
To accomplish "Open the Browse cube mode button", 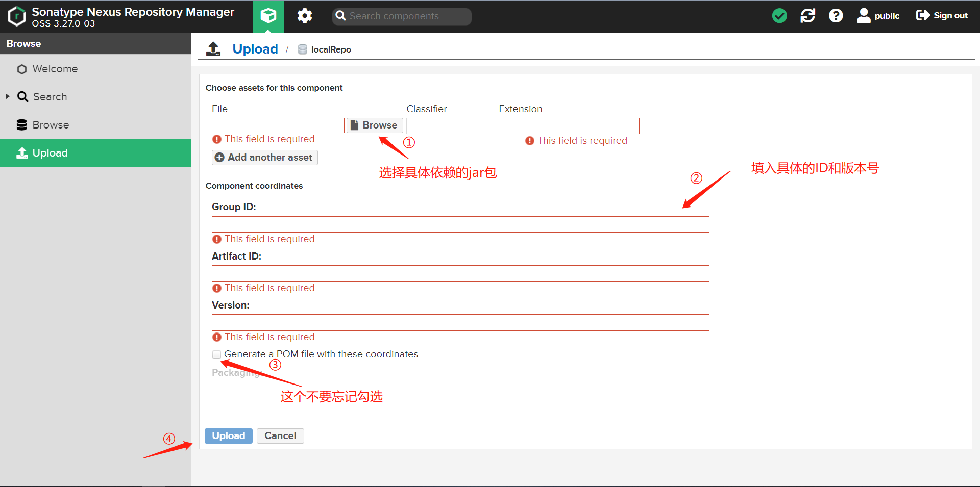I will [268, 16].
